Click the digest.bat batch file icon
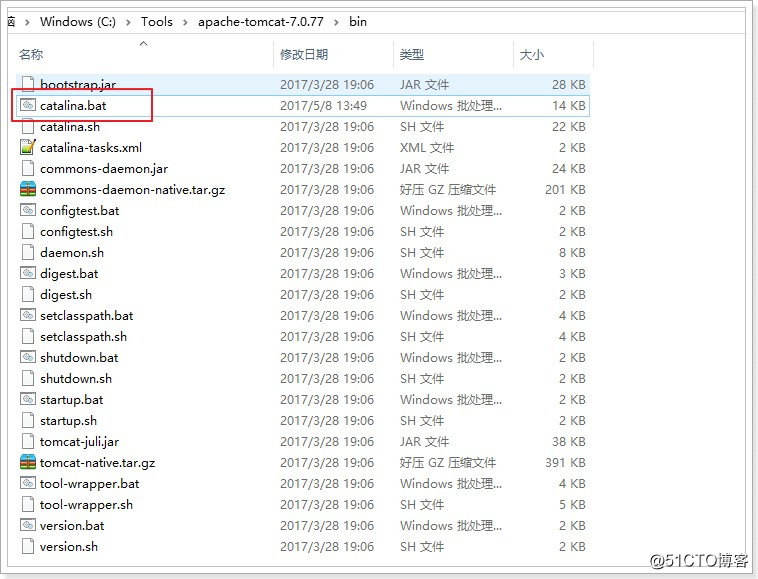Screen dimensions: 758x579 (28, 274)
